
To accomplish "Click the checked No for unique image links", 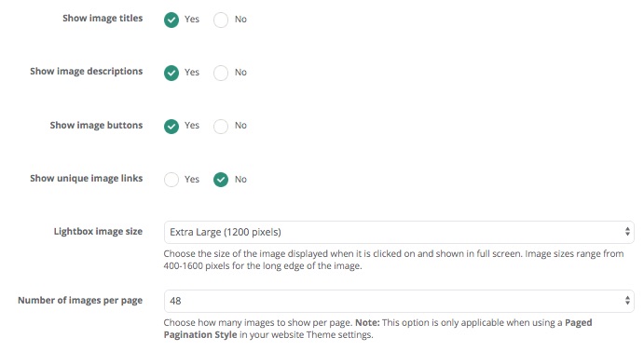I will click(221, 180).
